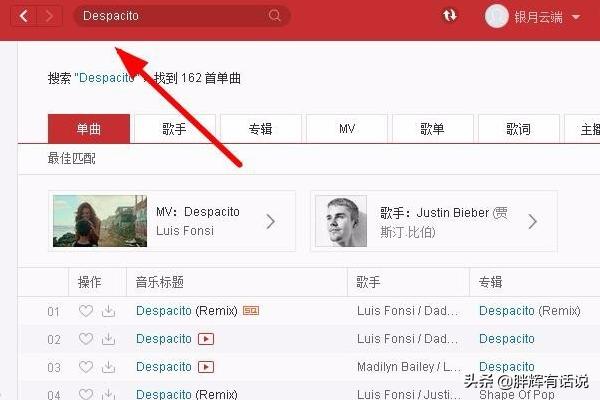Switch to the 歌词 tab

pos(518,129)
